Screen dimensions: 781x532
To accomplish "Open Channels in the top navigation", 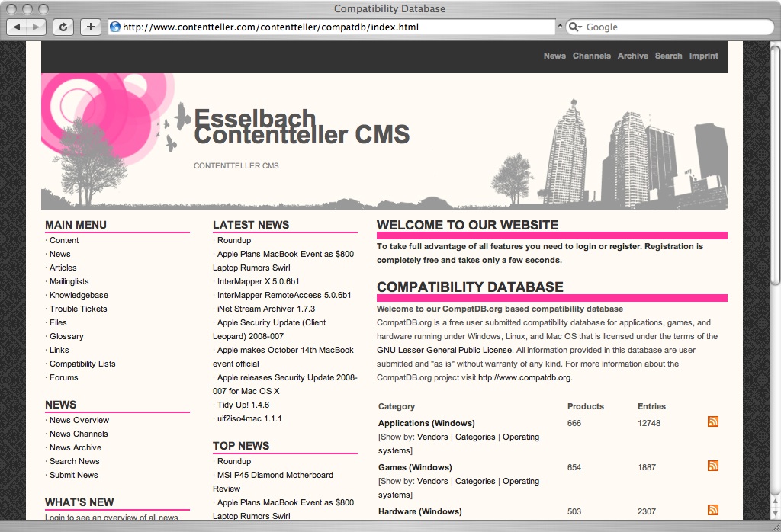I will 591,56.
